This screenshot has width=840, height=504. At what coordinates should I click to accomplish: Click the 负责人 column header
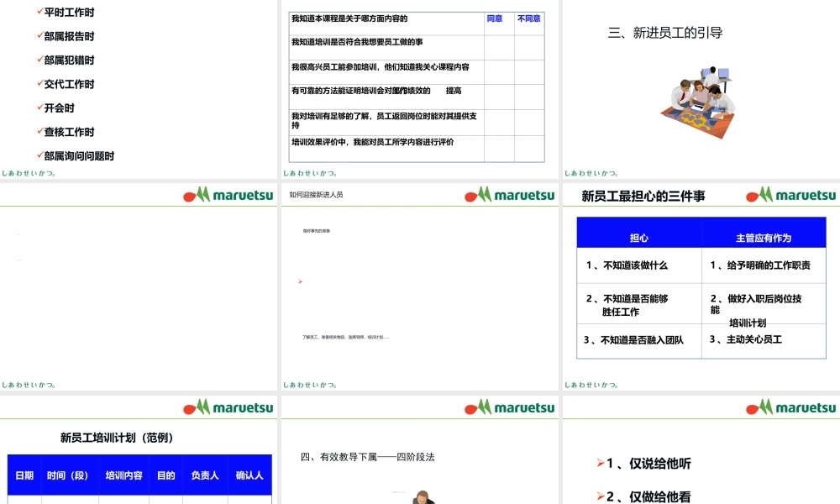pyautogui.click(x=205, y=475)
